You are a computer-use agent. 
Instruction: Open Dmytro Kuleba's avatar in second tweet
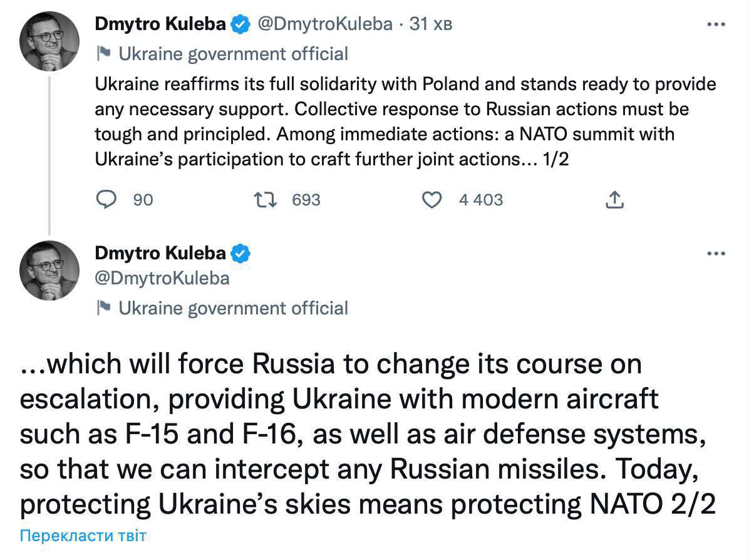[49, 270]
